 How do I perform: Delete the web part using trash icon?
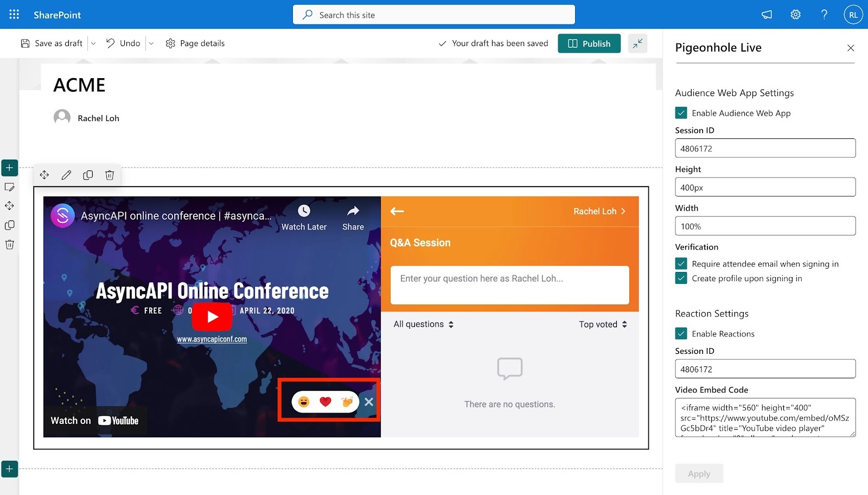pyautogui.click(x=109, y=175)
